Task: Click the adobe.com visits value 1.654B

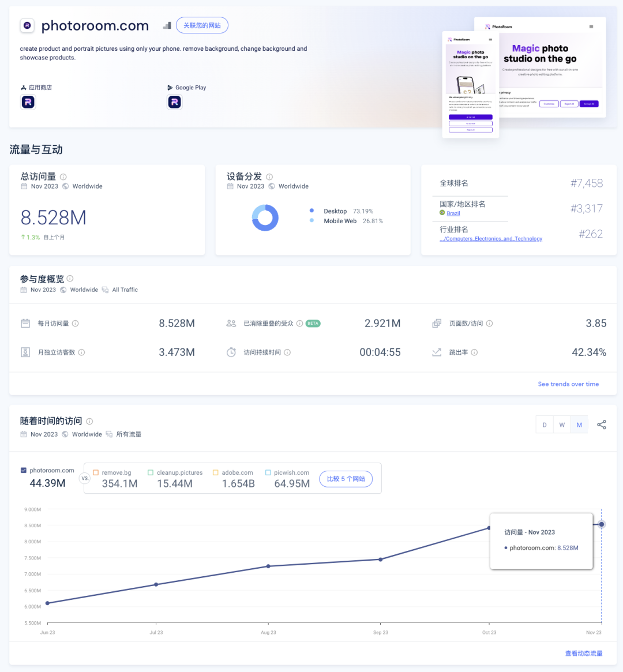Action: [238, 483]
